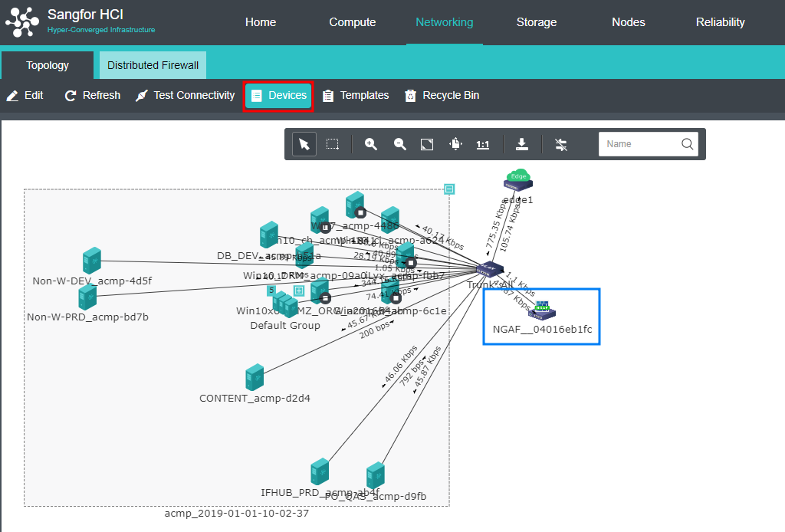
Task: Click the 775.35 Kbps traffic label
Action: [x=496, y=224]
